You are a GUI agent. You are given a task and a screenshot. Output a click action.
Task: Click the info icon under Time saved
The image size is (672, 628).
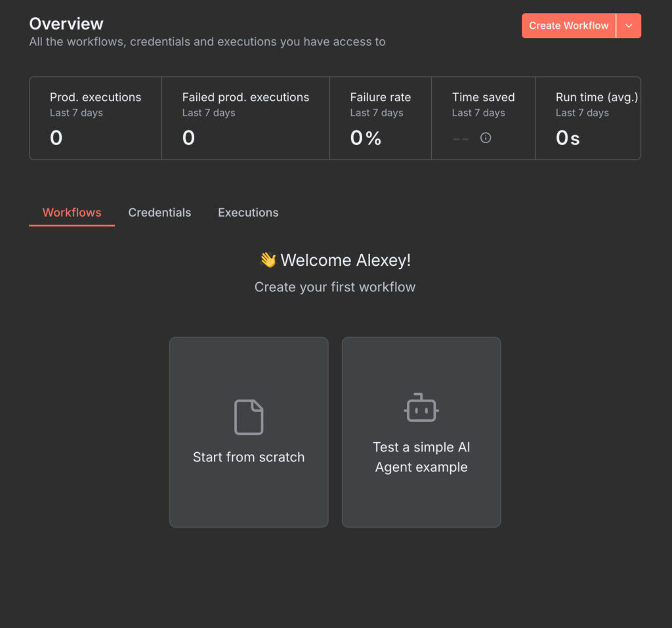(x=486, y=138)
